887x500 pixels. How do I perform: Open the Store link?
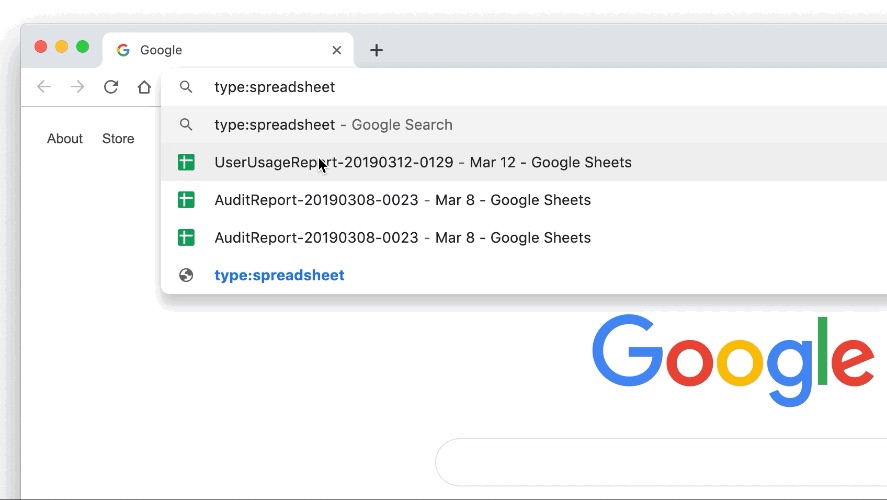(118, 139)
